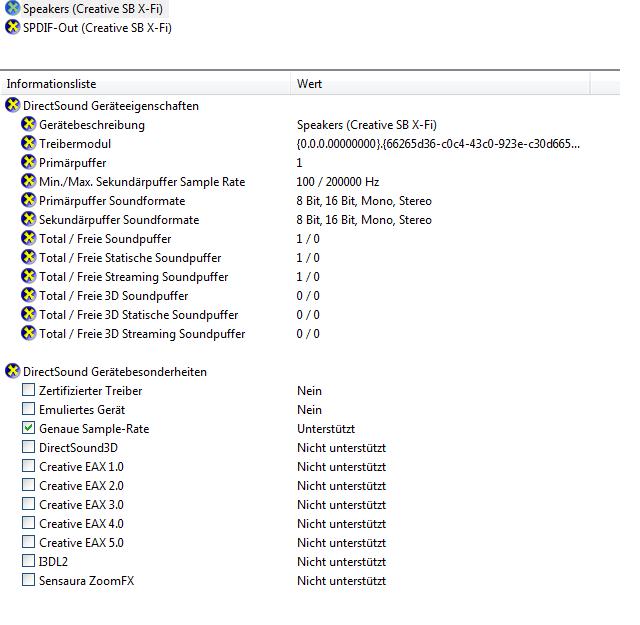This screenshot has height=625, width=640.
Task: Toggle the DirectSound3D checkbox
Action: coord(28,447)
